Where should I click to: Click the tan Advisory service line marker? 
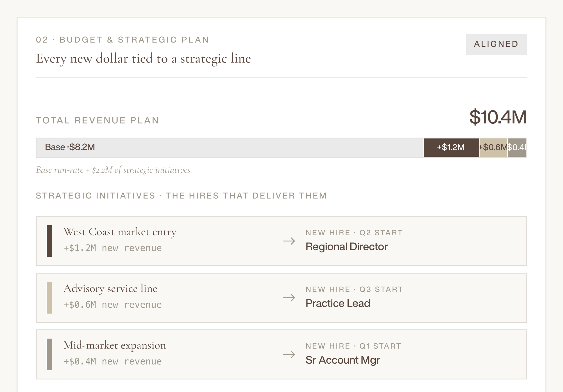49,298
